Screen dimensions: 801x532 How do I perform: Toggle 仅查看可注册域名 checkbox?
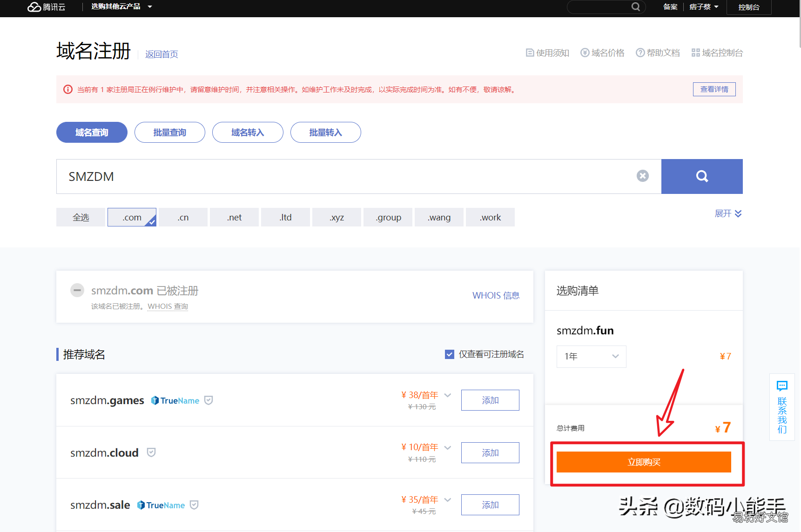[450, 354]
